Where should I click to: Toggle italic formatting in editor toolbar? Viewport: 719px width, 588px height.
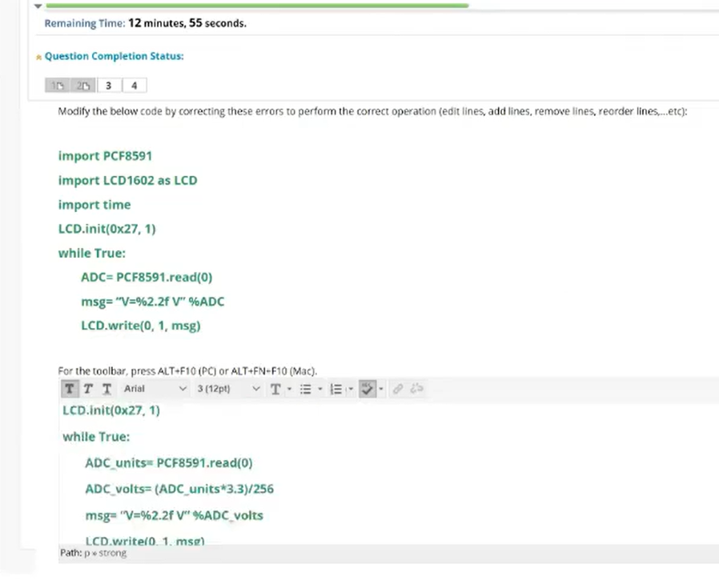[x=88, y=389]
